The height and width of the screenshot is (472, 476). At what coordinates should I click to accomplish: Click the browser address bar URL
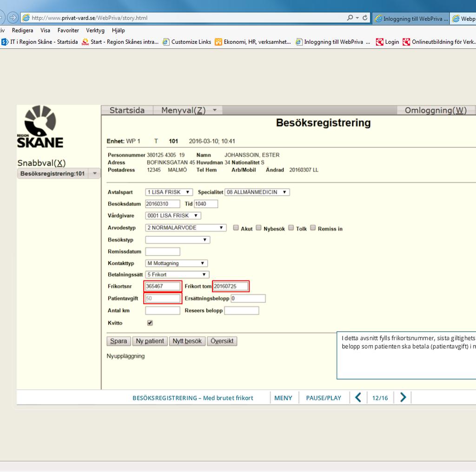point(90,18)
